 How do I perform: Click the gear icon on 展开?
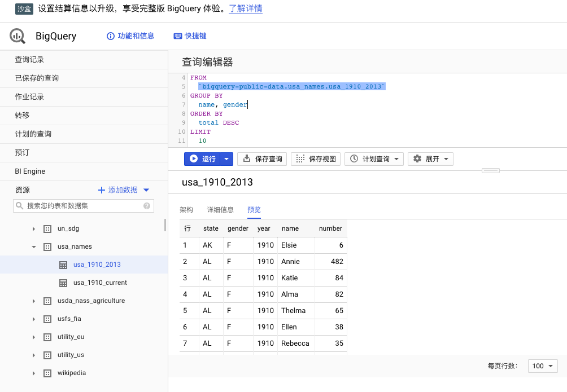click(x=417, y=158)
